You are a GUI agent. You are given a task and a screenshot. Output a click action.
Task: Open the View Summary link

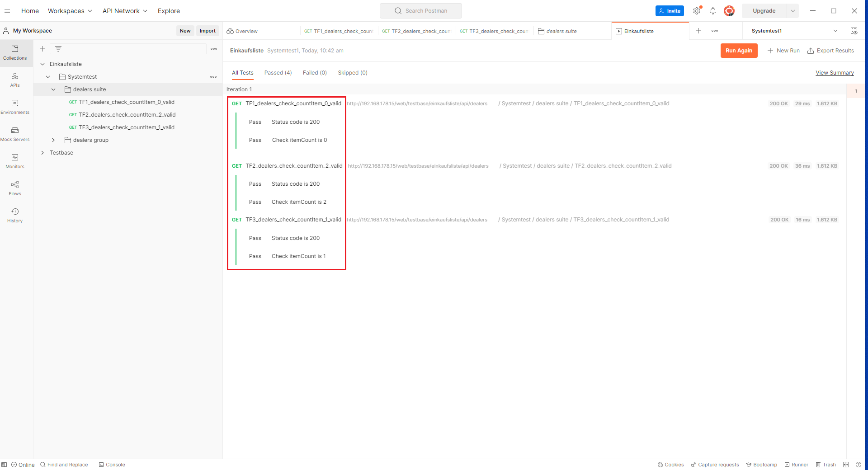(x=835, y=73)
